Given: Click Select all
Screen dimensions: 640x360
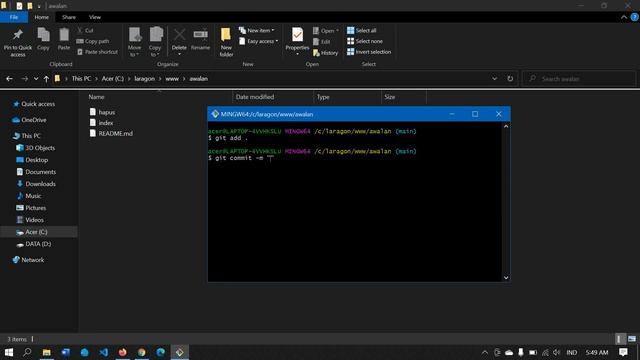Looking at the screenshot, I should click(362, 31).
